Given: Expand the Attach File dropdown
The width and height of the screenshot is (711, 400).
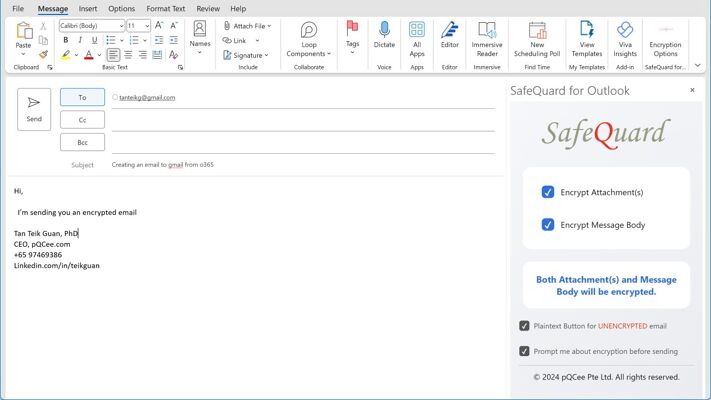Looking at the screenshot, I should 269,26.
